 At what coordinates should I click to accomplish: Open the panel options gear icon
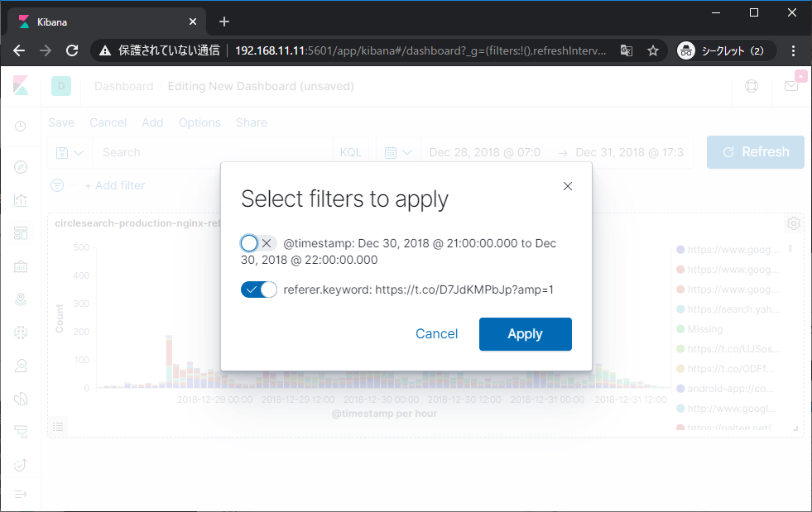(x=793, y=223)
